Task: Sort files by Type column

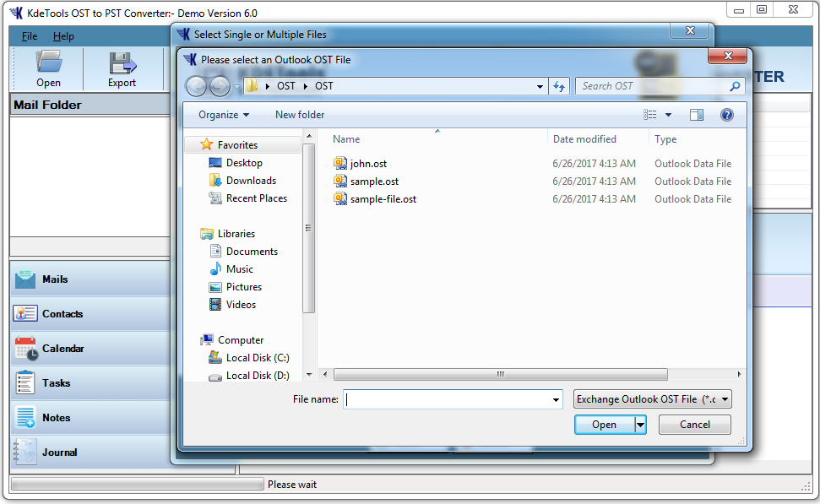Action: pos(665,139)
